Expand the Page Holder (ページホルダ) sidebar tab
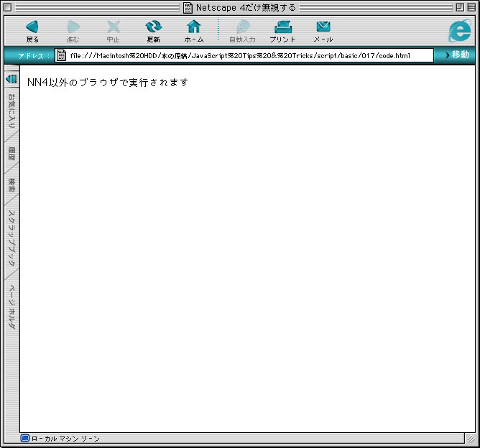 pyautogui.click(x=11, y=307)
